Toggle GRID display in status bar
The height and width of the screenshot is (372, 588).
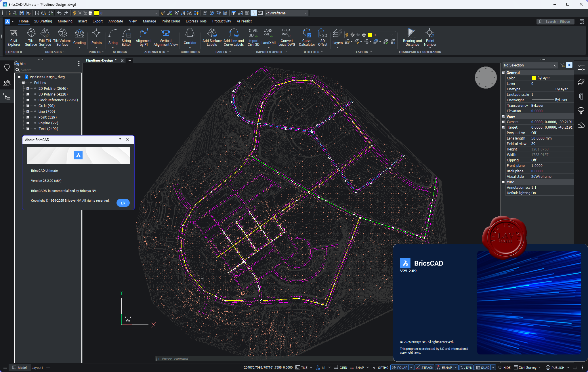(343, 367)
